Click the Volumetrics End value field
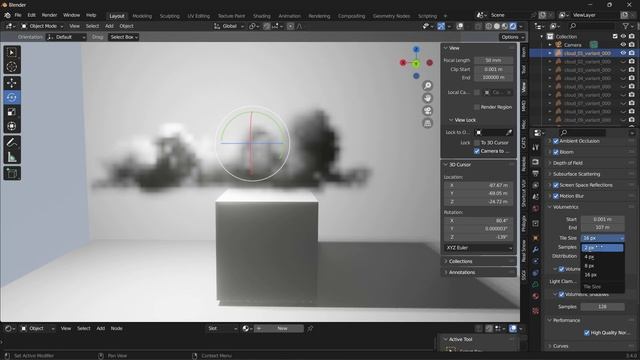This screenshot has height=360, width=640. [602, 227]
